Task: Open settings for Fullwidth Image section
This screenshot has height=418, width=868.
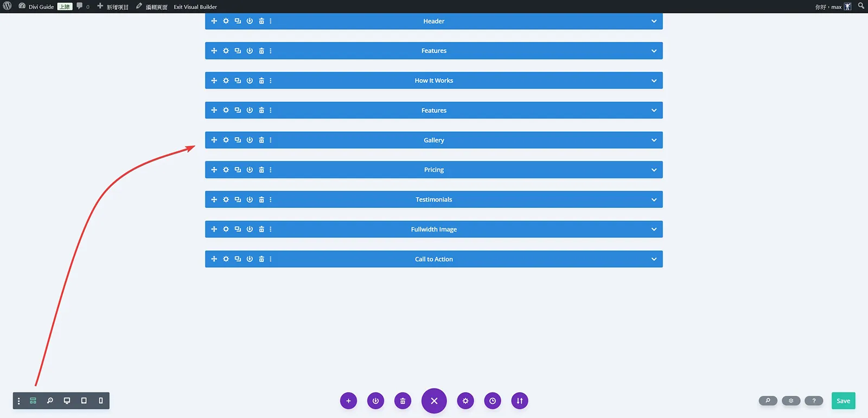Action: point(226,229)
